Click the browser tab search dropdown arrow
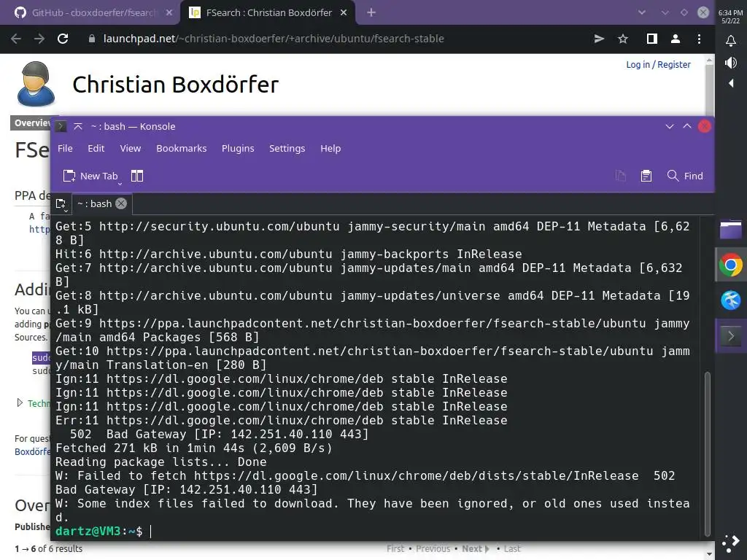This screenshot has height=560, width=747. click(x=642, y=13)
